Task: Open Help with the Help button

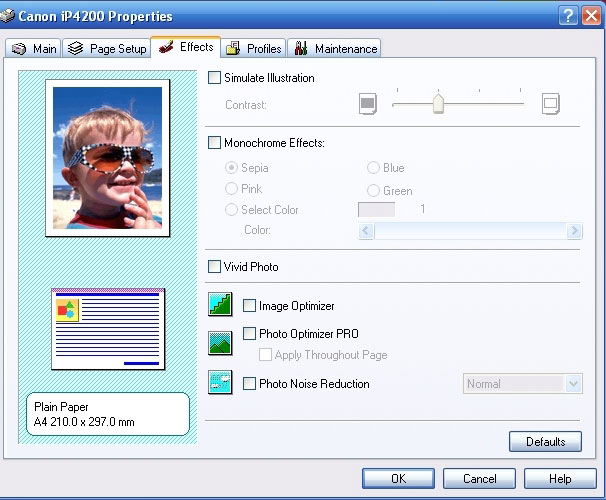Action: click(560, 479)
